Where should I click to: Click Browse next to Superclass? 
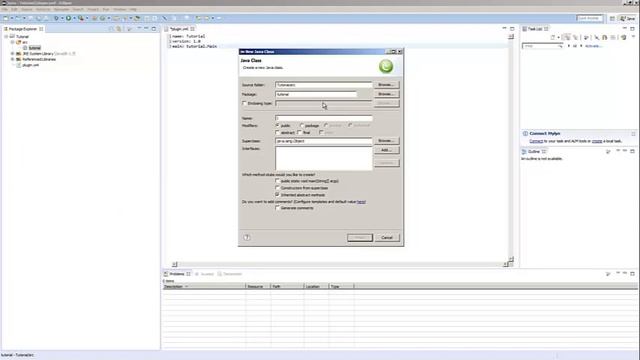coord(386,140)
